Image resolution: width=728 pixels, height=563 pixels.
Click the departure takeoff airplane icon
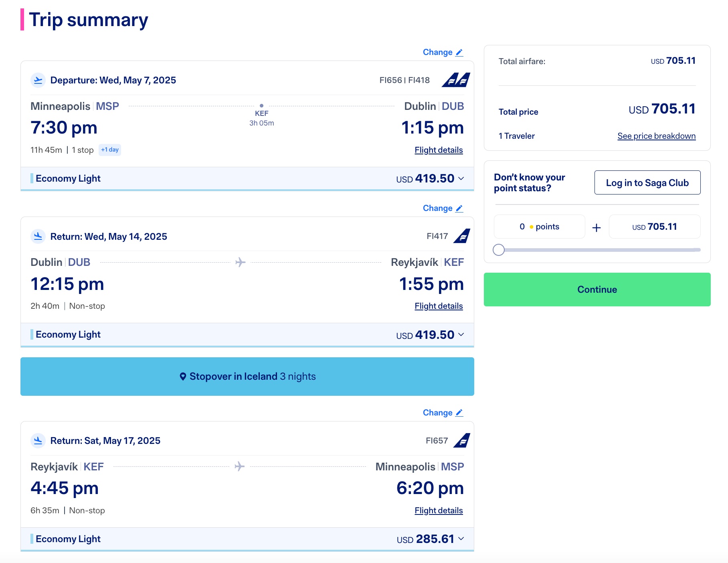coord(38,80)
